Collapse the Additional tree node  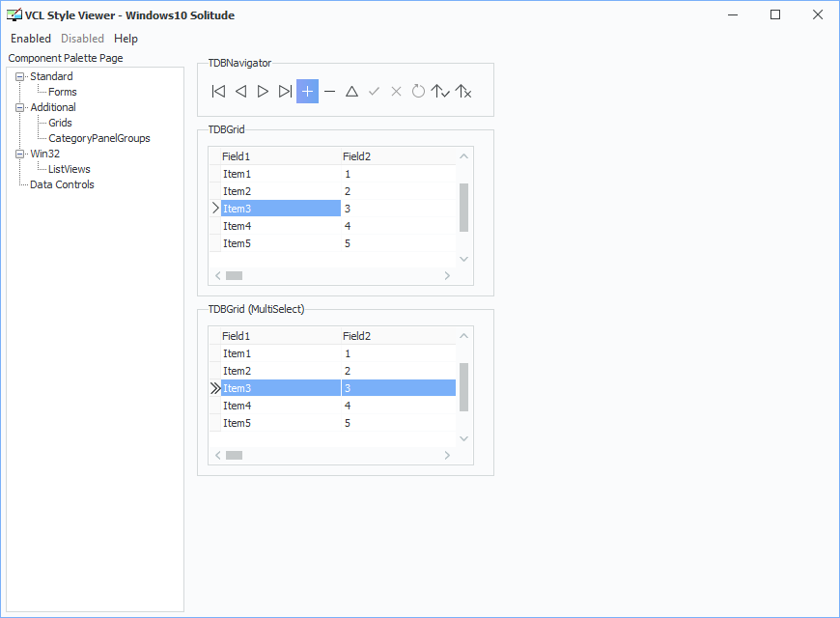(20, 108)
